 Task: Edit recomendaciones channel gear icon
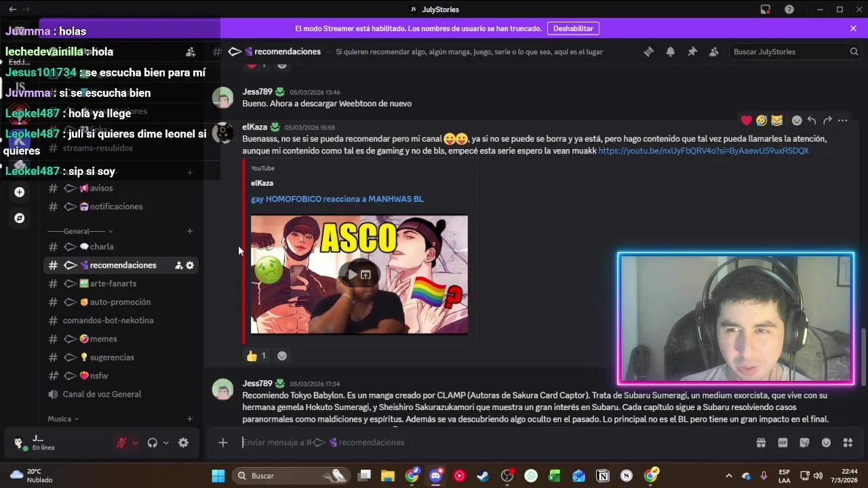[x=190, y=266]
